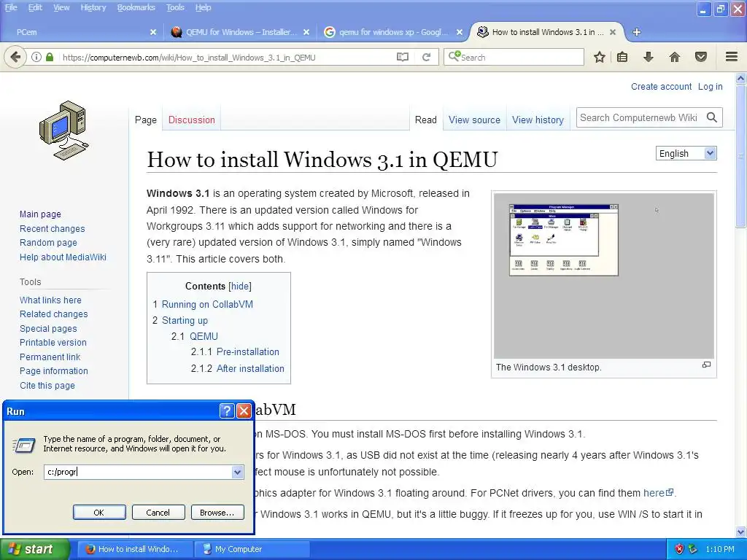Open the Edit menu
747x560 pixels.
click(x=35, y=7)
